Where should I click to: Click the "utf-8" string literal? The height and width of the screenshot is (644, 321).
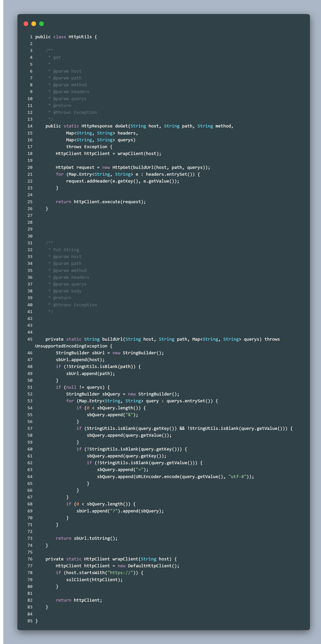pos(237,477)
